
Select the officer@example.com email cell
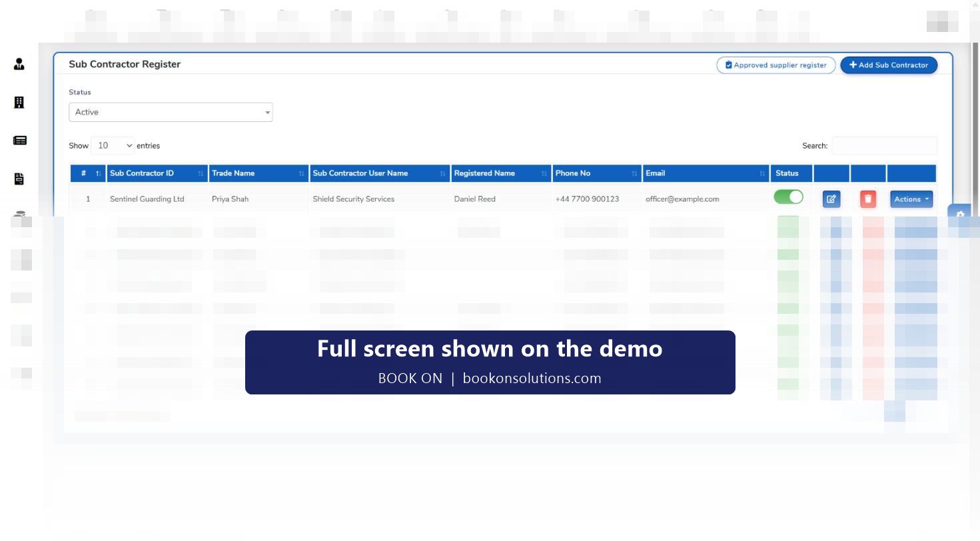pos(682,199)
